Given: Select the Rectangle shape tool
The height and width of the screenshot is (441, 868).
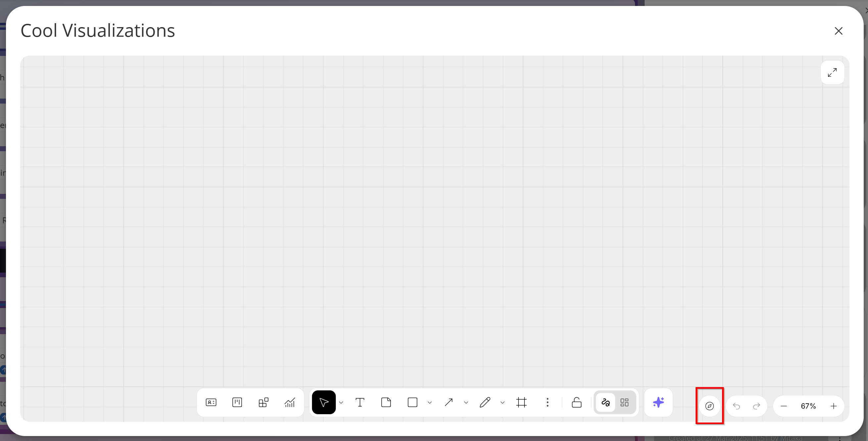Looking at the screenshot, I should pyautogui.click(x=412, y=402).
